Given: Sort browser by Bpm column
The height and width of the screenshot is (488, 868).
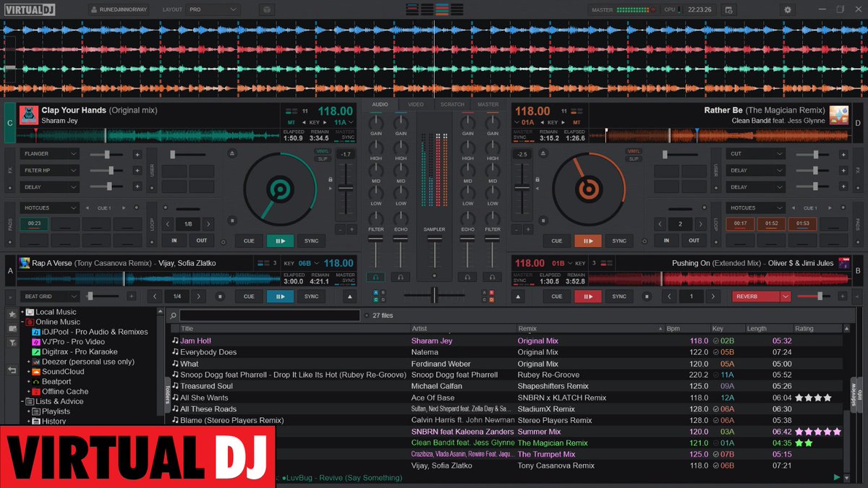Looking at the screenshot, I should (x=686, y=328).
